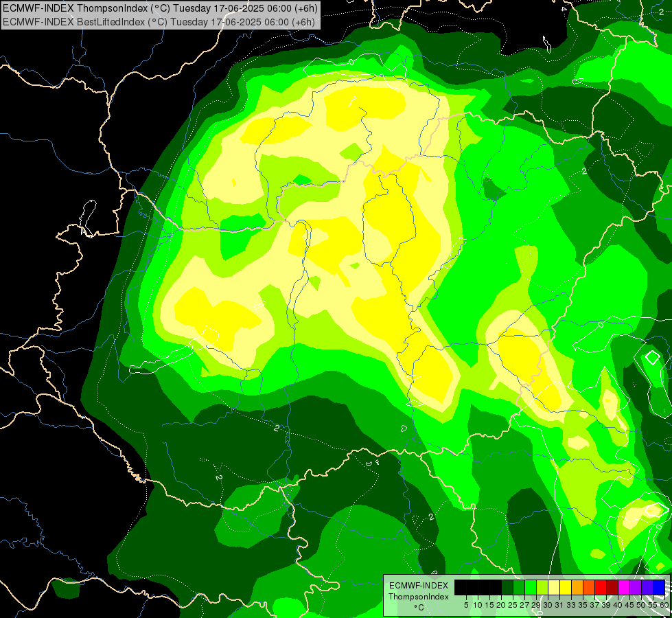
Task: Click the legend's 'ECMWF-INDEX' heading
Action: [x=419, y=586]
